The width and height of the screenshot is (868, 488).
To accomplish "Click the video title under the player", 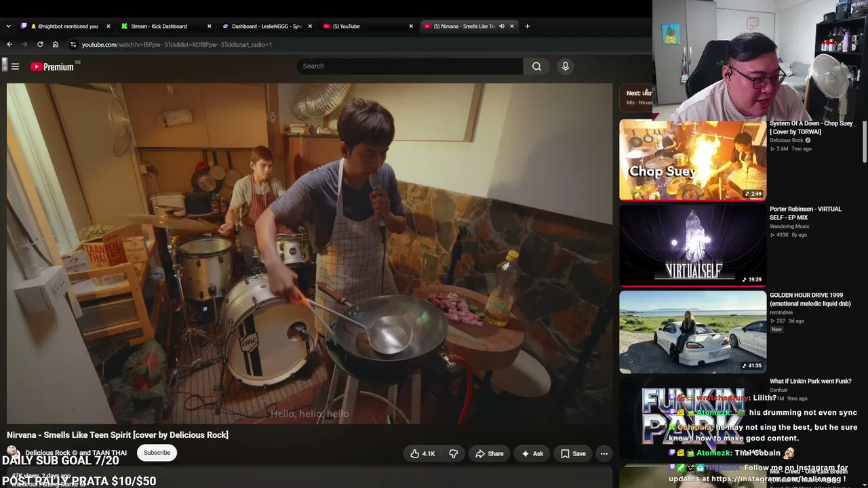I will [117, 435].
